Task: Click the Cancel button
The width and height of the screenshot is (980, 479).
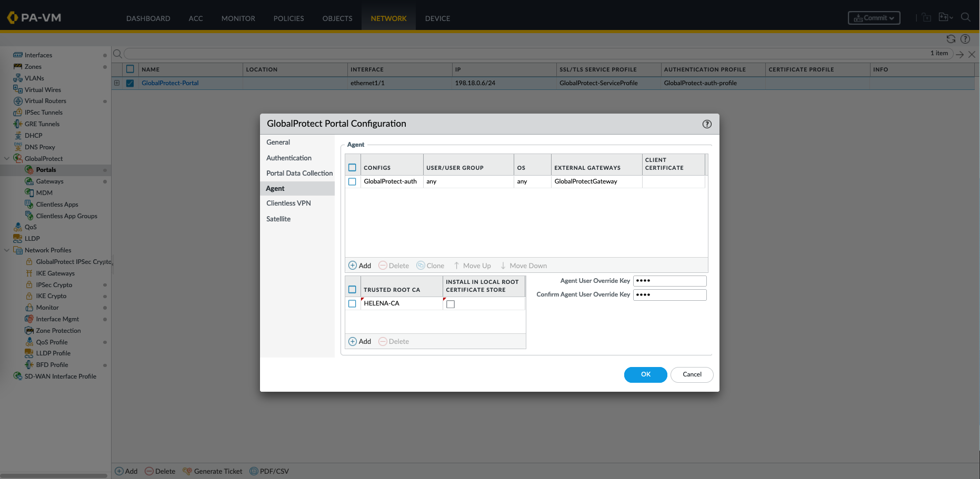Action: (x=692, y=374)
